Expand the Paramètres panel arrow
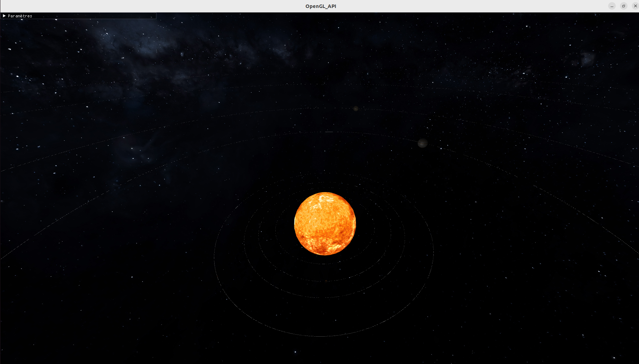This screenshot has height=364, width=639. (4, 16)
